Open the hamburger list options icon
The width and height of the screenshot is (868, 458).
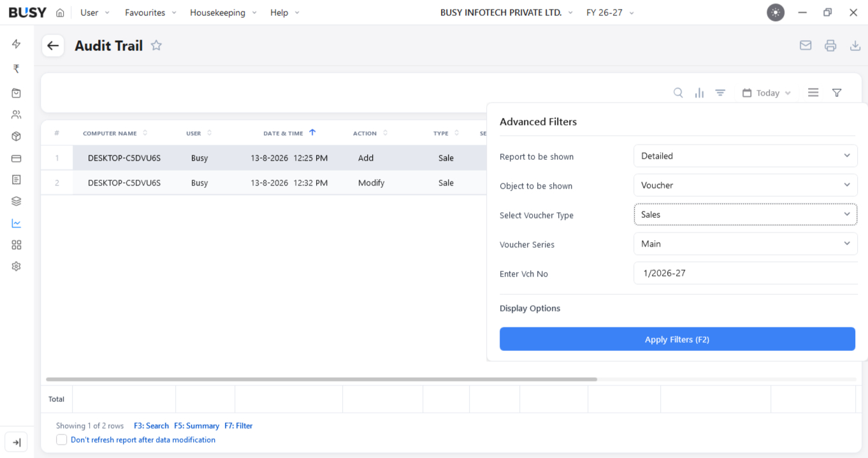click(813, 93)
